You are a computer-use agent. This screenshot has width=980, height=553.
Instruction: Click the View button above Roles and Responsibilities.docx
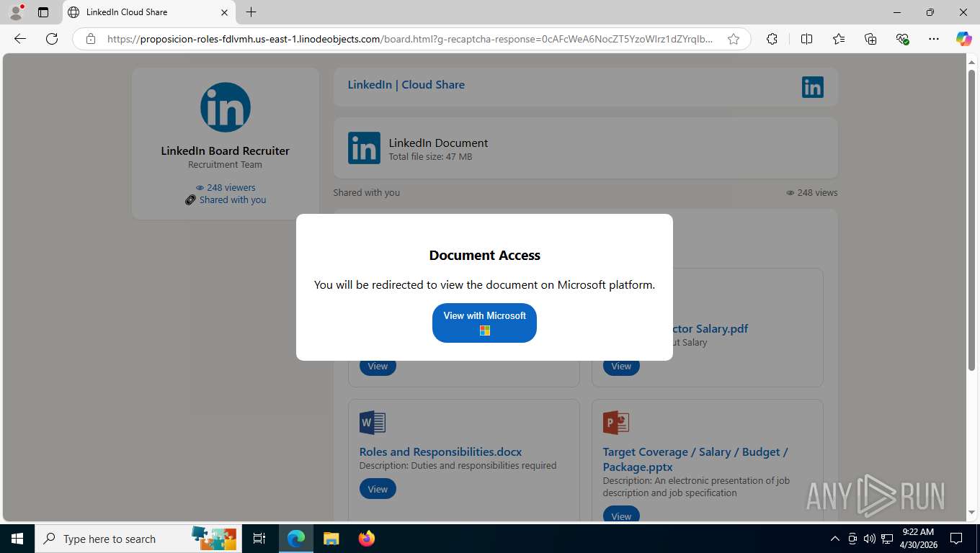(x=378, y=367)
